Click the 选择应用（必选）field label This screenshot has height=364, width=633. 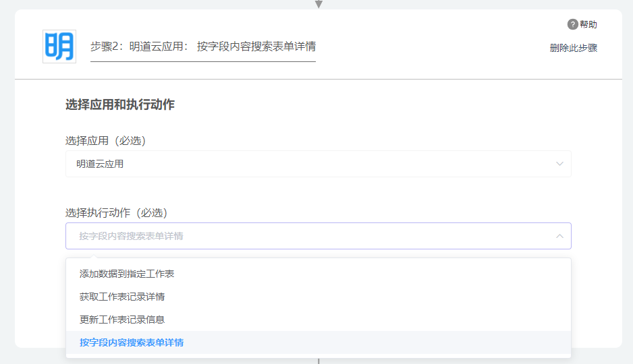106,141
